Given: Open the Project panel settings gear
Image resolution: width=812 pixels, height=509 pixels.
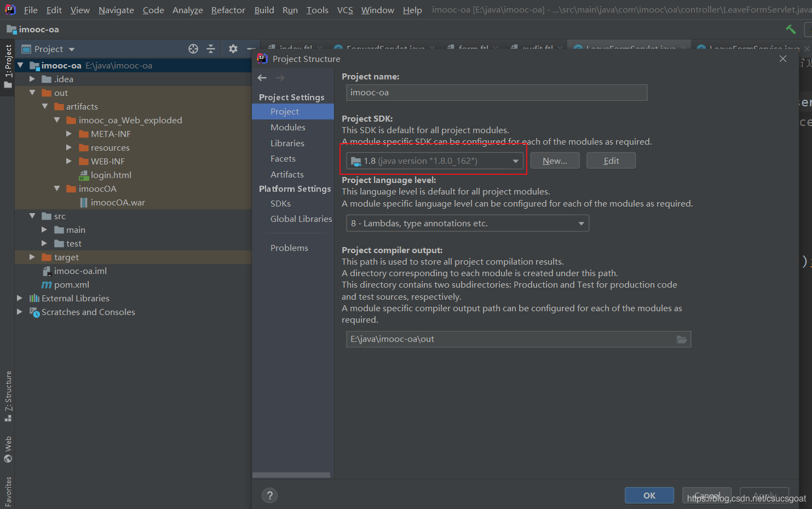Looking at the screenshot, I should point(232,49).
